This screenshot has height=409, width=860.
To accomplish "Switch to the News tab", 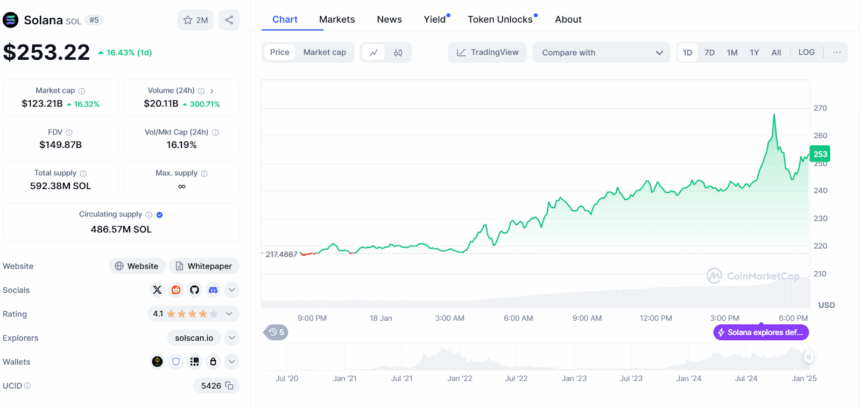I will point(389,19).
